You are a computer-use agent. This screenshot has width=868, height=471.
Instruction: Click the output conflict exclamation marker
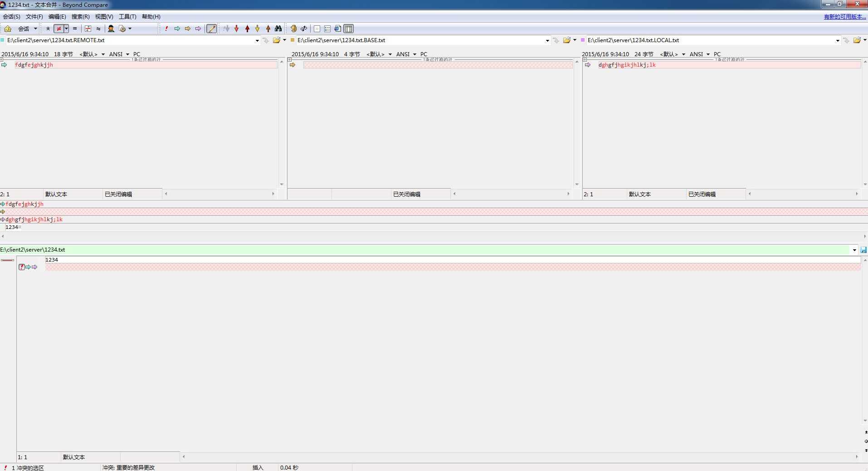[x=22, y=267]
